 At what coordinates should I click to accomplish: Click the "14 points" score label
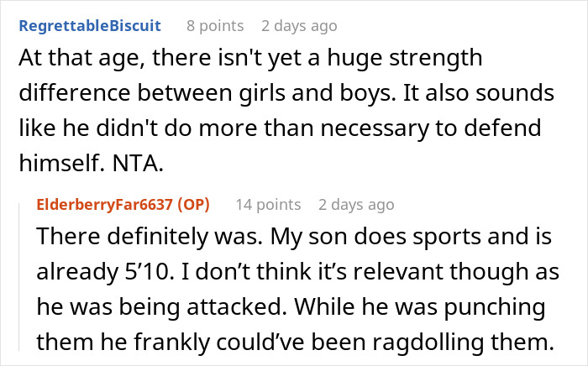267,204
